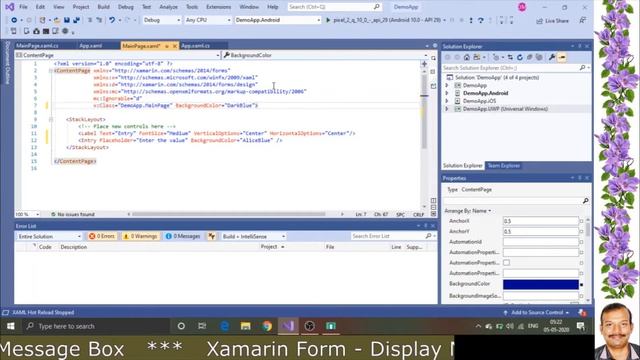The width and height of the screenshot is (640, 360).
Task: Open the File menu
Action: point(23,7)
